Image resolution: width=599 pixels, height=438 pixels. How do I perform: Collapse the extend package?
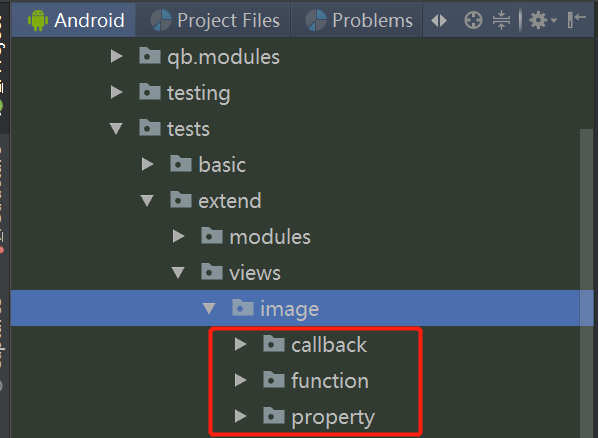pos(147,200)
